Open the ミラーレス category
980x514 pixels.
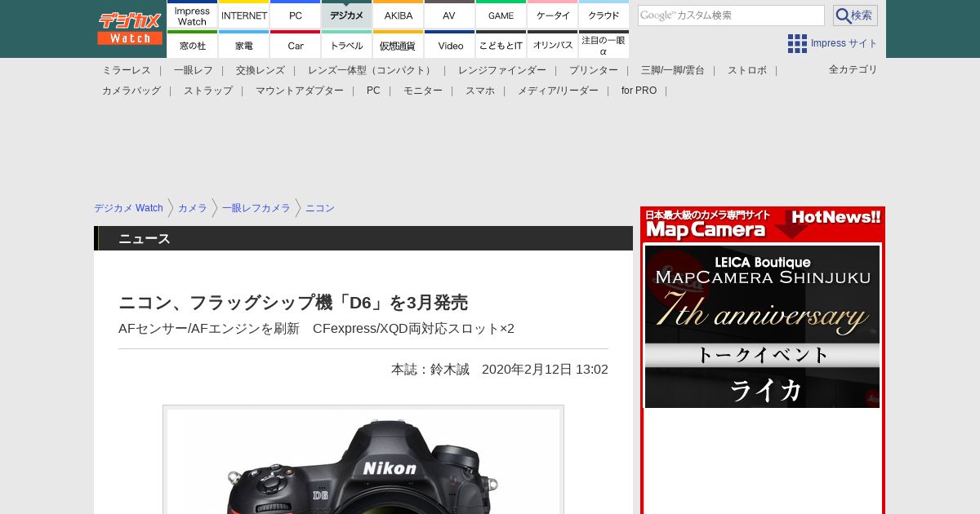click(x=127, y=70)
